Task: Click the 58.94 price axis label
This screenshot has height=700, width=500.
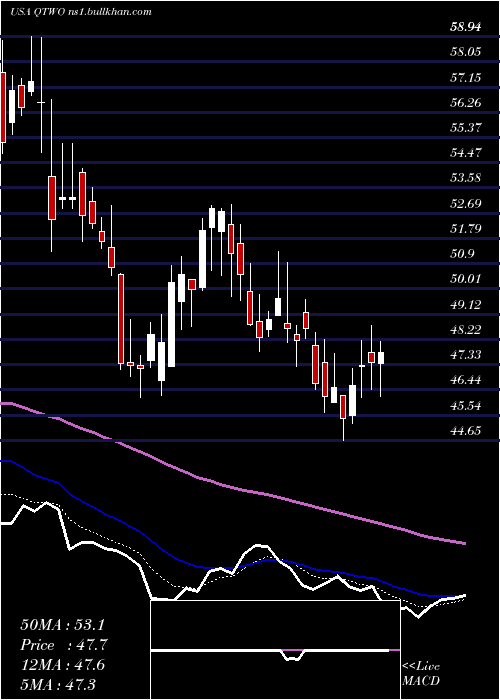Action: [x=466, y=27]
